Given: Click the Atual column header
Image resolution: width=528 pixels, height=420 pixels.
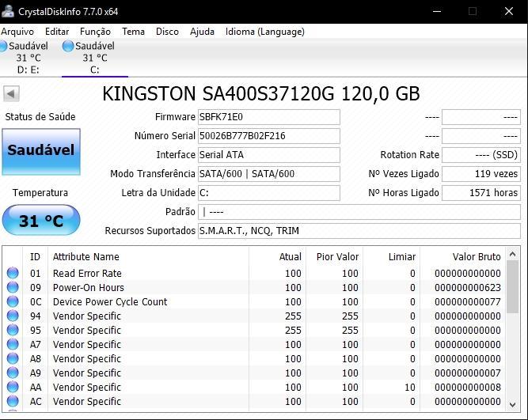Looking at the screenshot, I should pyautogui.click(x=277, y=257).
